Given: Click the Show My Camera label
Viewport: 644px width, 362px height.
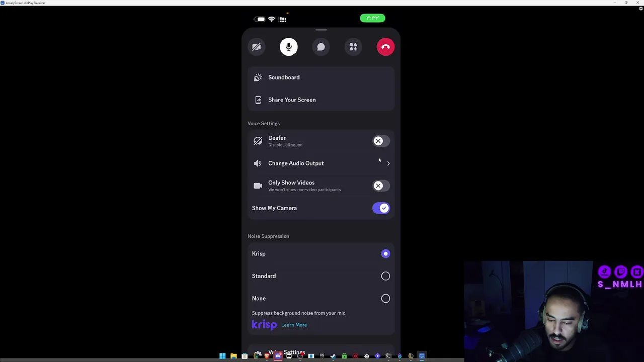Looking at the screenshot, I should tap(274, 208).
